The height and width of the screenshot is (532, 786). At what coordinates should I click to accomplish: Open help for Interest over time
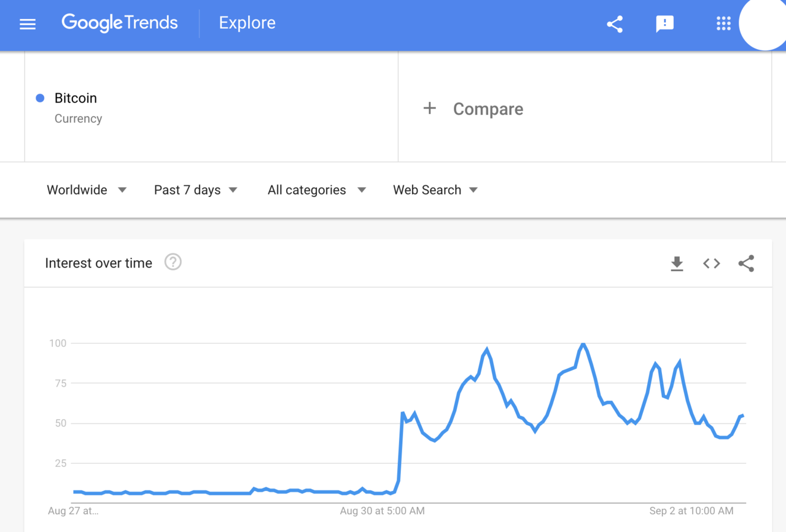pos(173,263)
